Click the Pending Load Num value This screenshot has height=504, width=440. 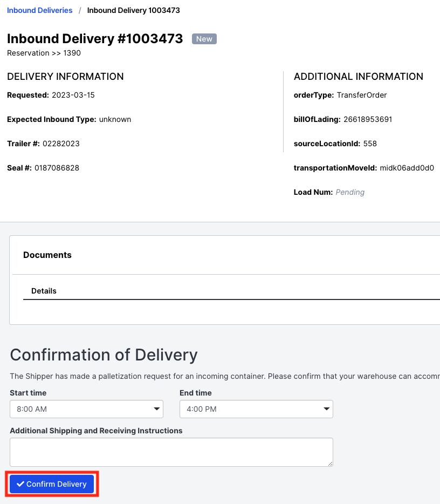pyautogui.click(x=350, y=192)
